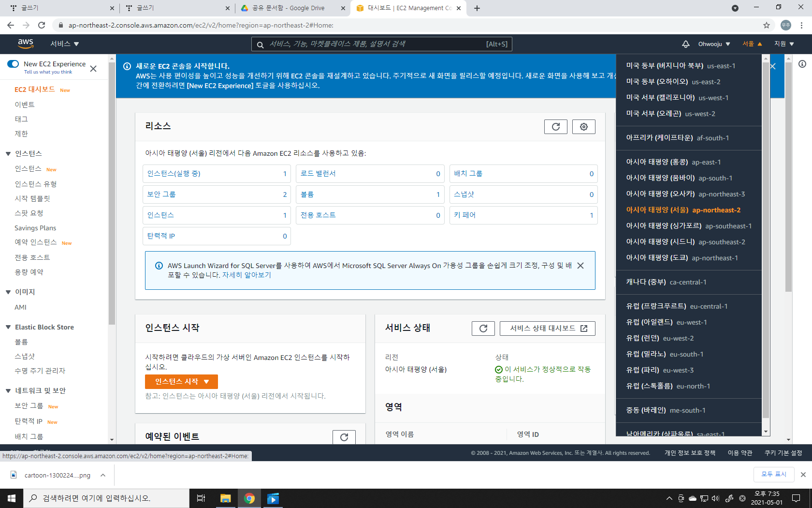Dismiss the SQL Server Launch Wizard notice
Image resolution: width=812 pixels, height=508 pixels.
pos(580,266)
